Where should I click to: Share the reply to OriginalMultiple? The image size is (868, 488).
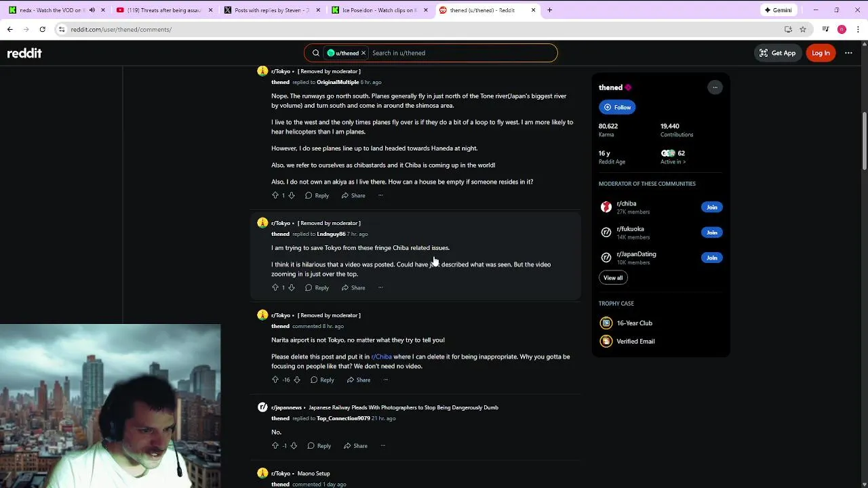pyautogui.click(x=353, y=195)
